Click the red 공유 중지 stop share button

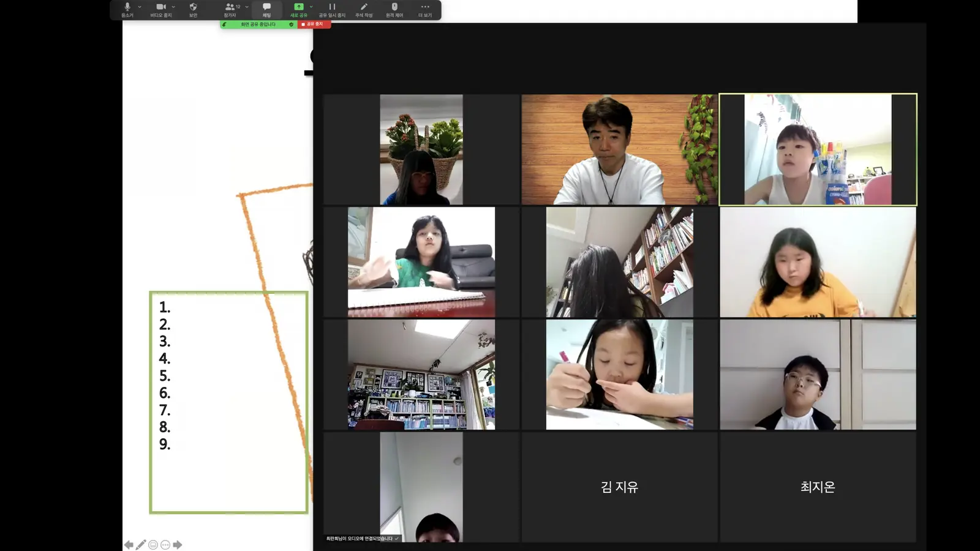point(314,24)
